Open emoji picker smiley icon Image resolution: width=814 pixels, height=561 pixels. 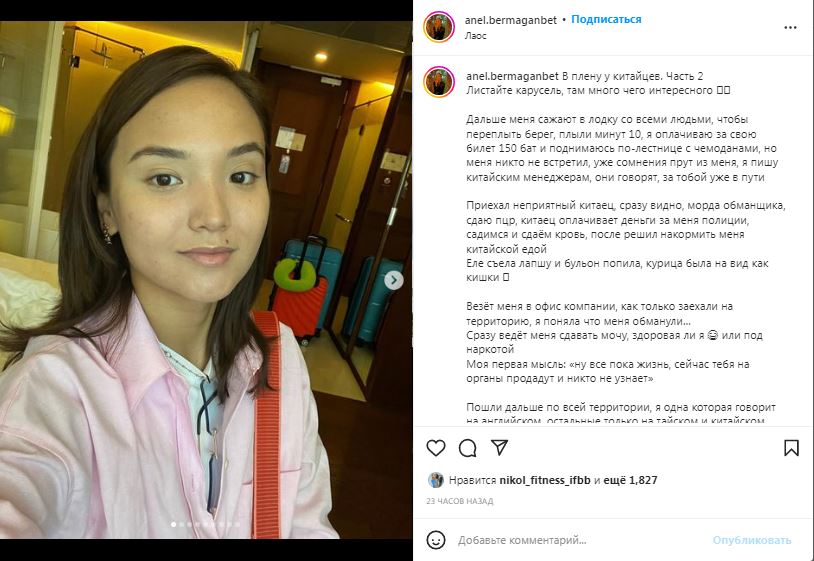(x=436, y=540)
